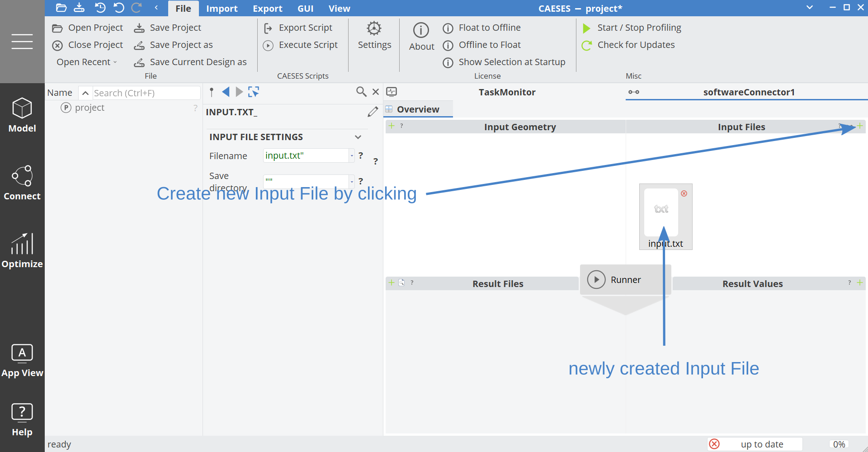Open the Result Values help question mark
868x452 pixels.
pyautogui.click(x=849, y=282)
